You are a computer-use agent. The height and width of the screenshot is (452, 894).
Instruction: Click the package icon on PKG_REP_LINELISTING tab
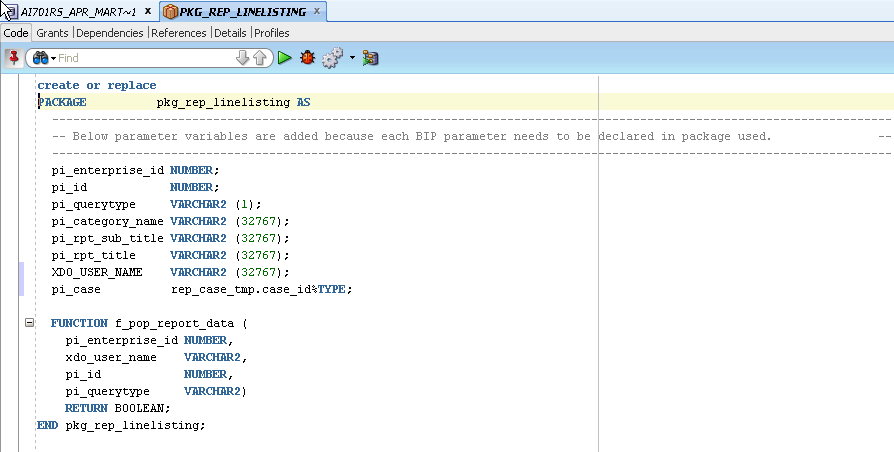coord(170,11)
